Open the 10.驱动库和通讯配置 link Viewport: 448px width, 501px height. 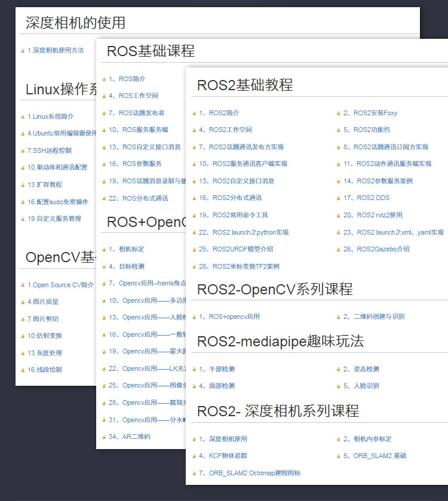point(57,167)
